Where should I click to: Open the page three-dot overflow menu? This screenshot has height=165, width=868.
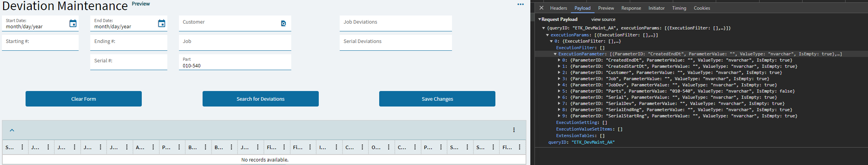point(521,5)
